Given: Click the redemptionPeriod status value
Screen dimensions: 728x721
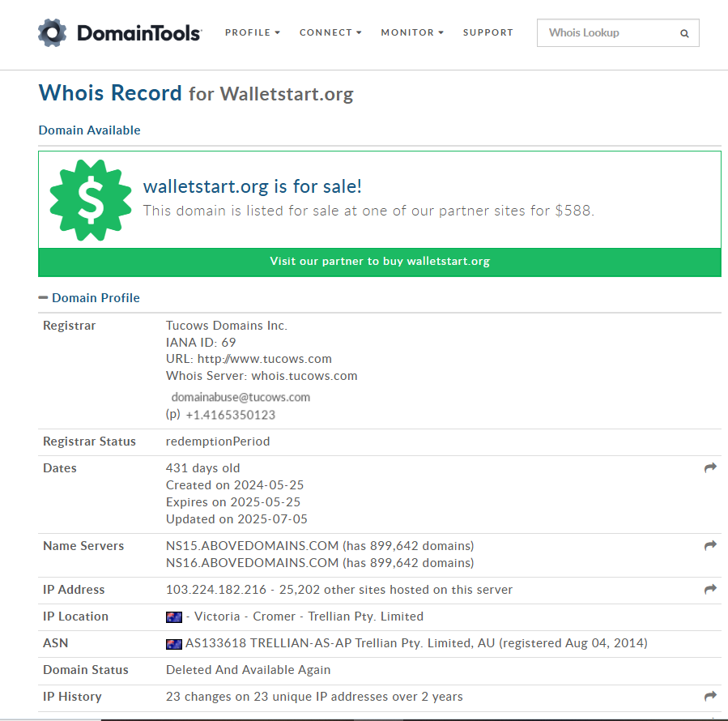Looking at the screenshot, I should (x=218, y=442).
